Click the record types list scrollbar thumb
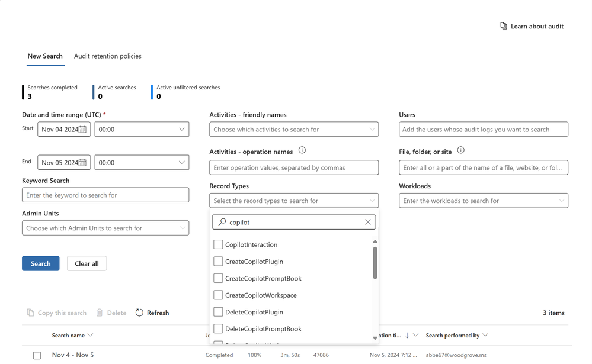This screenshot has height=364, width=592. [x=375, y=263]
